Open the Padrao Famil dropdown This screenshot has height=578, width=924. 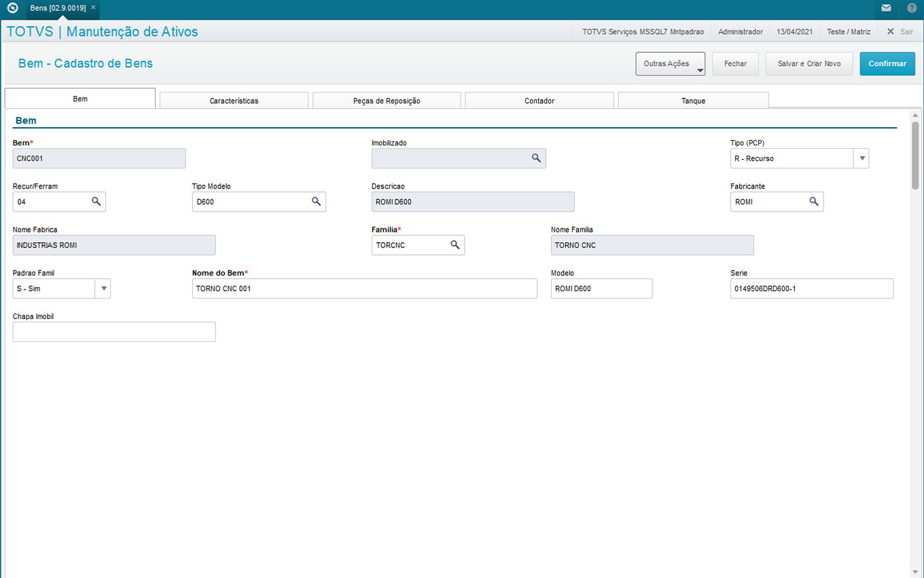tap(103, 289)
